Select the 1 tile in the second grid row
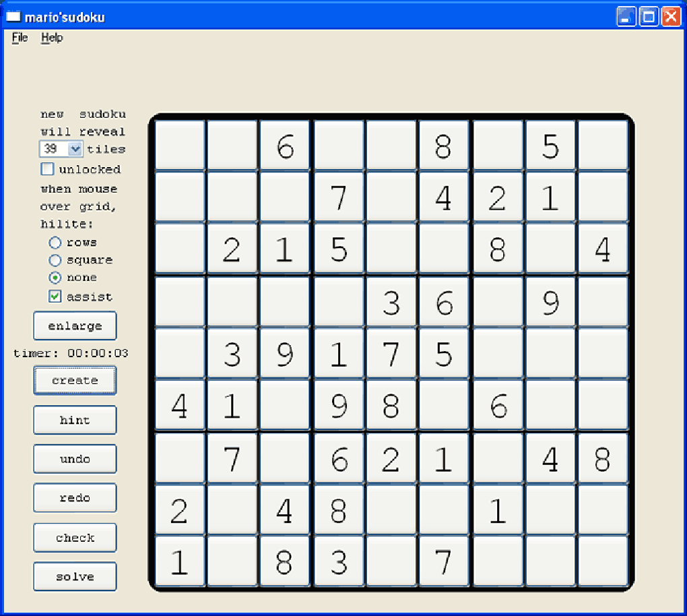 tap(550, 197)
